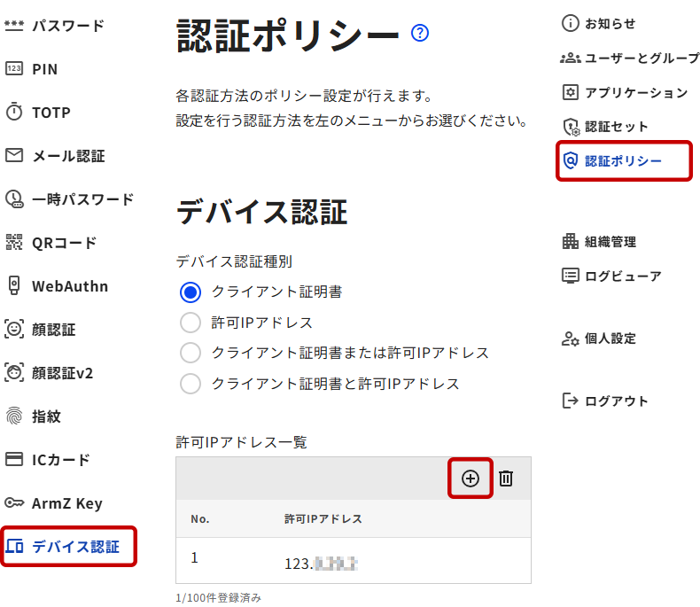The width and height of the screenshot is (700, 607).
Task: Click the ArmZ Key icon
Action: point(14,503)
